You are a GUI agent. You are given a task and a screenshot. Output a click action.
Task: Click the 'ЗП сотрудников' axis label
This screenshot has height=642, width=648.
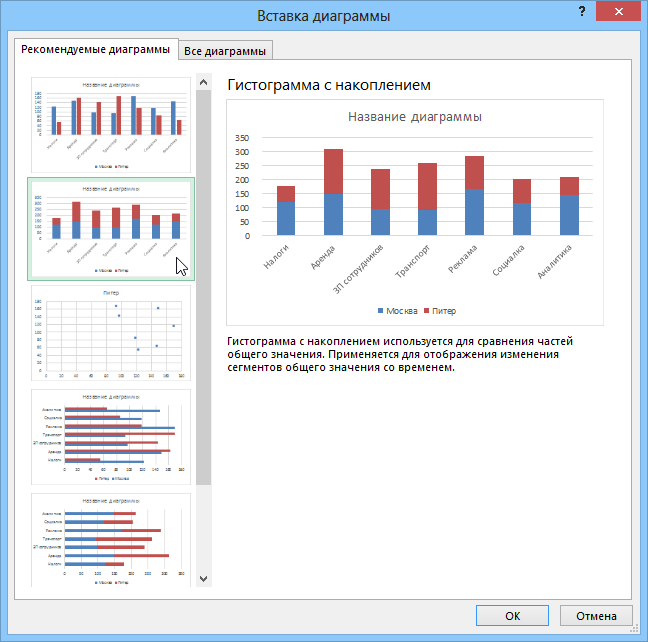click(358, 269)
